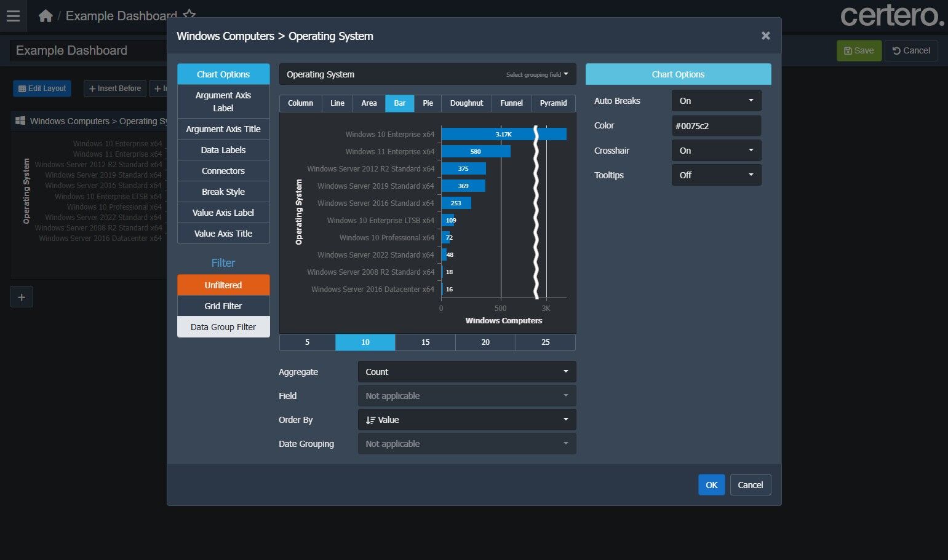Screen dimensions: 948x560
Task: Open the hamburger navigation menu
Action: click(13, 16)
